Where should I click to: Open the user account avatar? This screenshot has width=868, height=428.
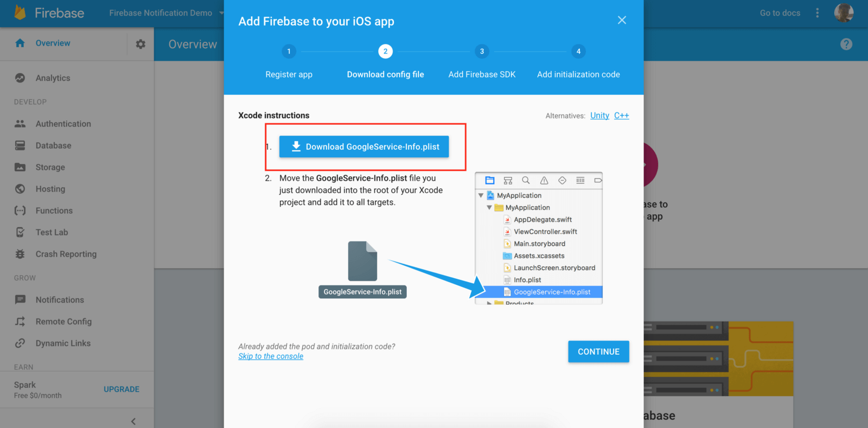(844, 12)
